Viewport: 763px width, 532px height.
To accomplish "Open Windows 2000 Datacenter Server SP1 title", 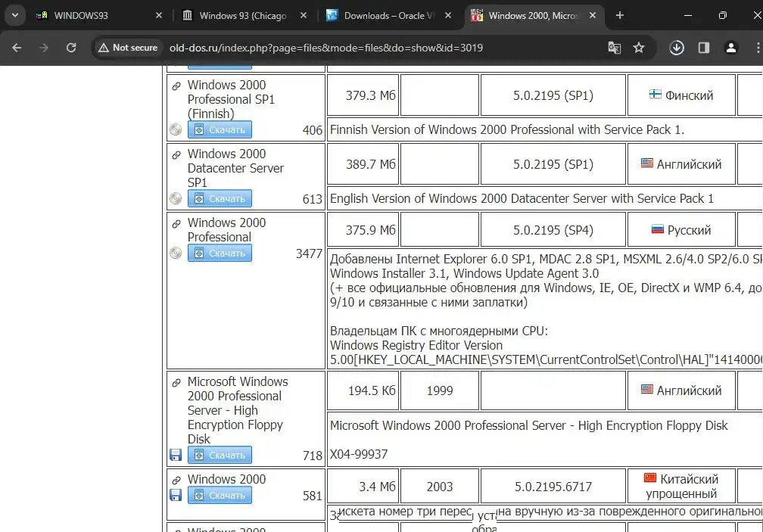I will pos(235,168).
